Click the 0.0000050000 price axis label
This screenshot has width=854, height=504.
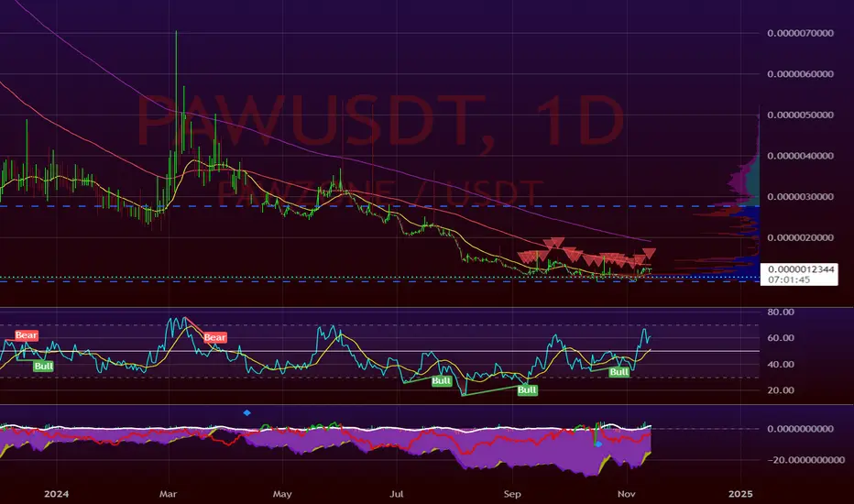click(x=800, y=115)
